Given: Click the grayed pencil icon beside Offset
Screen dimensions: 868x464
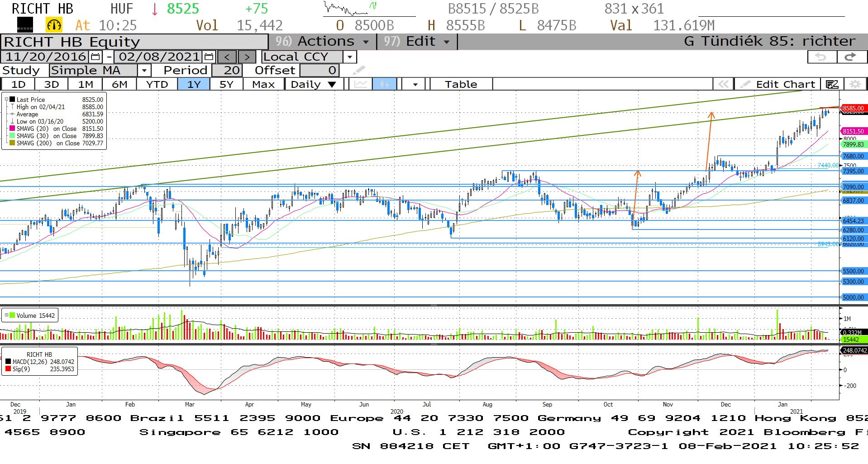Looking at the screenshot, I should tap(359, 70).
